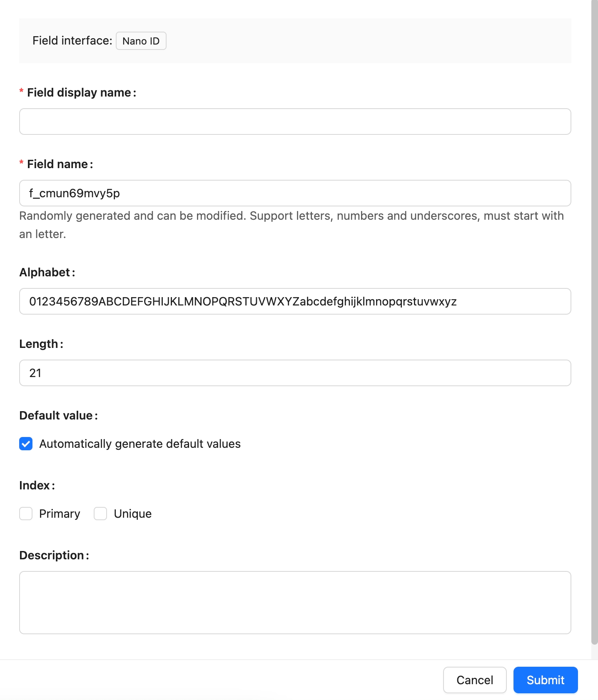Click into the Alphabet characters input

click(295, 301)
